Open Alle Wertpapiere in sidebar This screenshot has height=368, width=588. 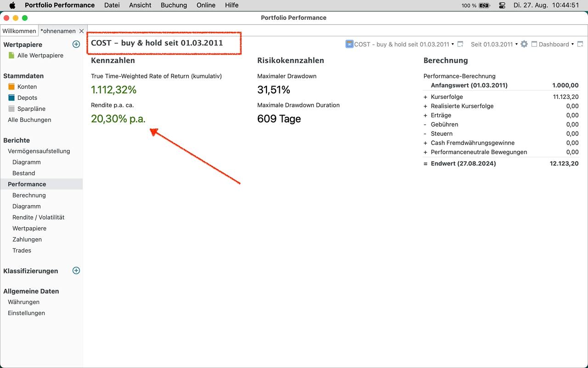[40, 55]
